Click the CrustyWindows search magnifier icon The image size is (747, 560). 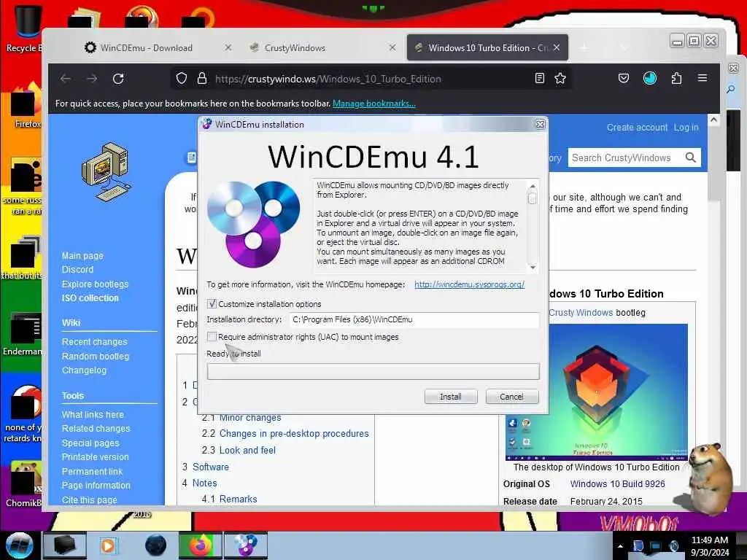pyautogui.click(x=690, y=157)
